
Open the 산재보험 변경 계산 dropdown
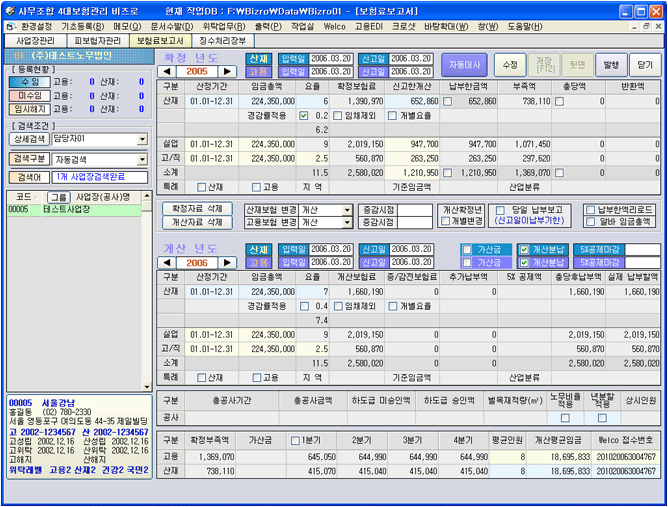pyautogui.click(x=347, y=210)
